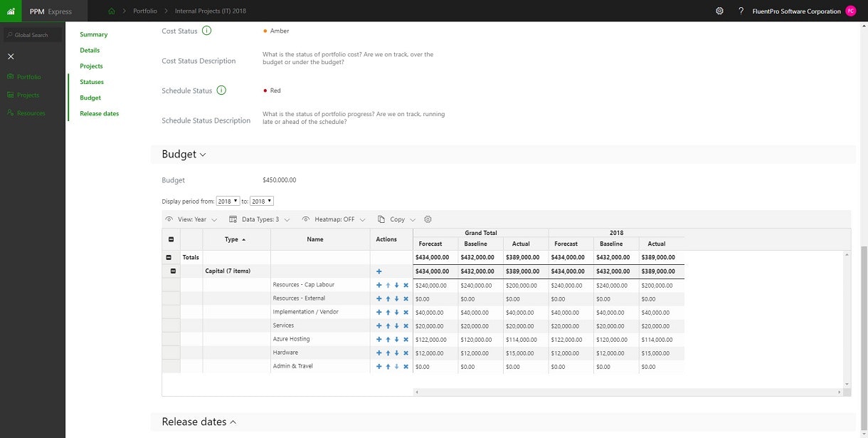
Task: Open the settings gear in the top bar
Action: (x=719, y=11)
